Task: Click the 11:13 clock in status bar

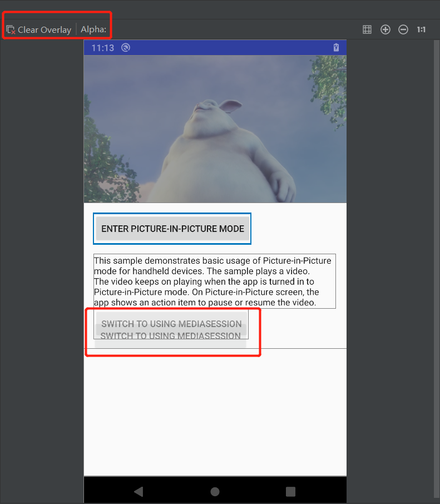Action: 102,48
